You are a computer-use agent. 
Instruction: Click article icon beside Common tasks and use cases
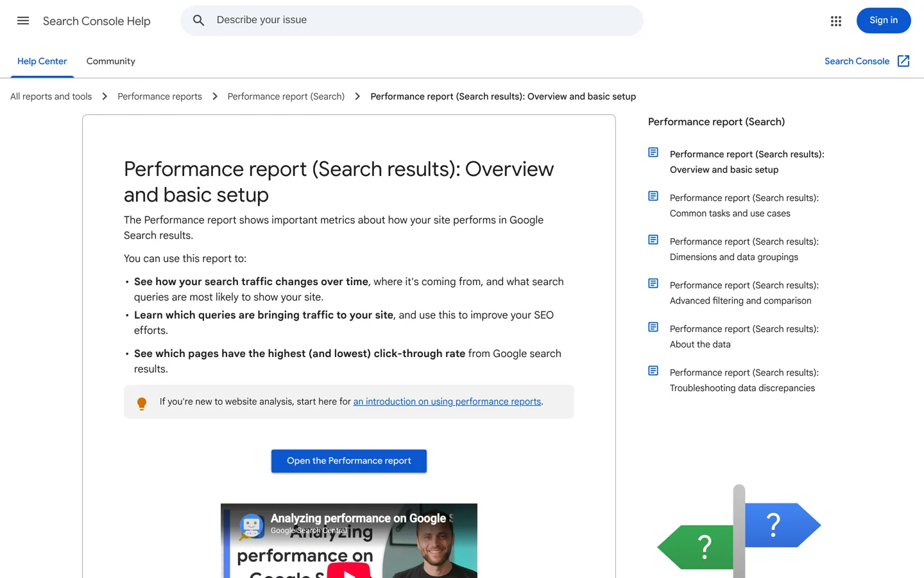tap(653, 196)
